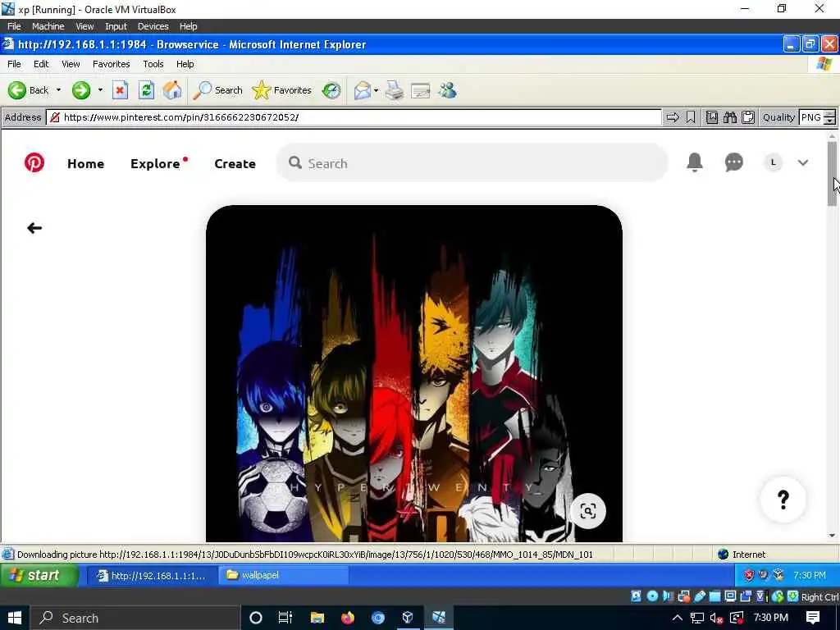Refresh the page in Internet Explorer

[x=146, y=90]
